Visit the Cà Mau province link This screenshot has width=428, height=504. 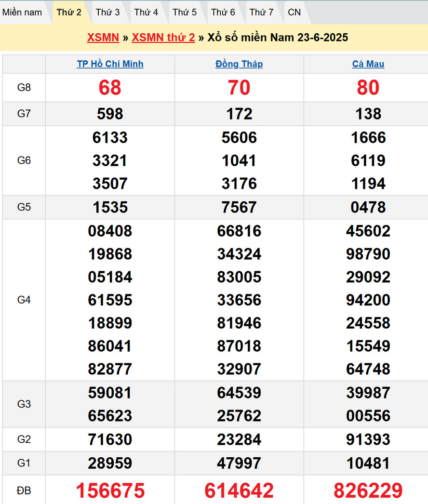pyautogui.click(x=368, y=64)
